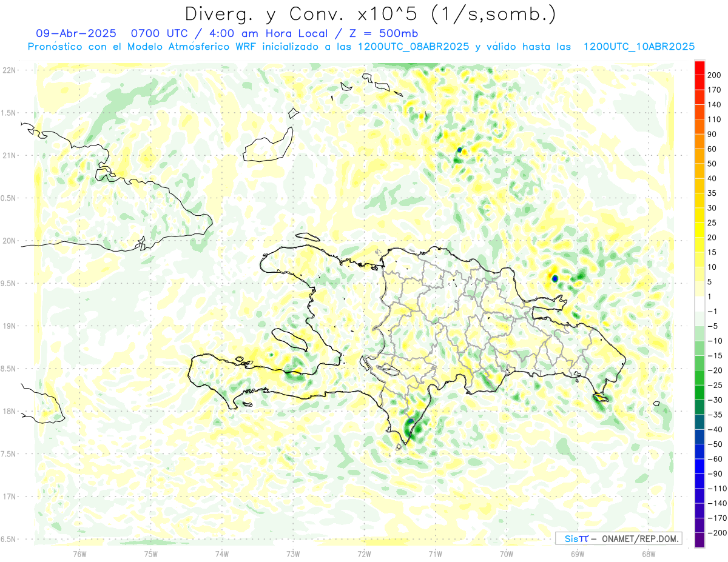Click the '110' positive colorbar value
728x562 pixels.
(x=715, y=119)
